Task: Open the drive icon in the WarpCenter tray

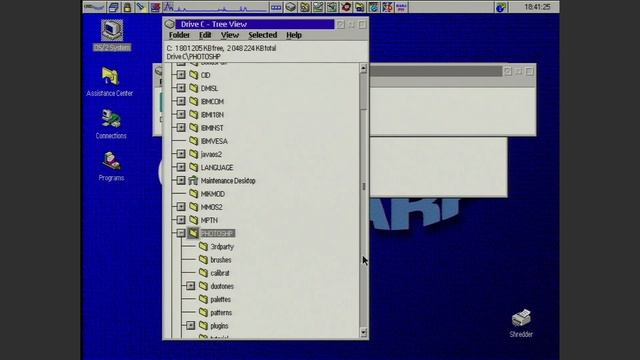Action: point(290,7)
